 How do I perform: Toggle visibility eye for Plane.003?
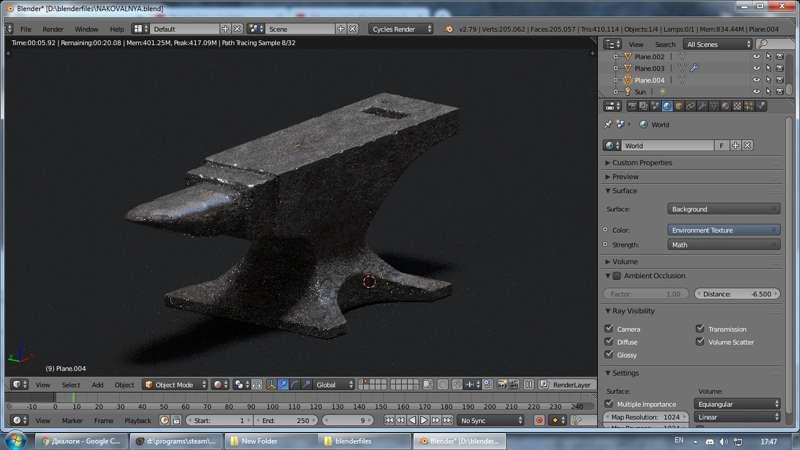[x=756, y=68]
